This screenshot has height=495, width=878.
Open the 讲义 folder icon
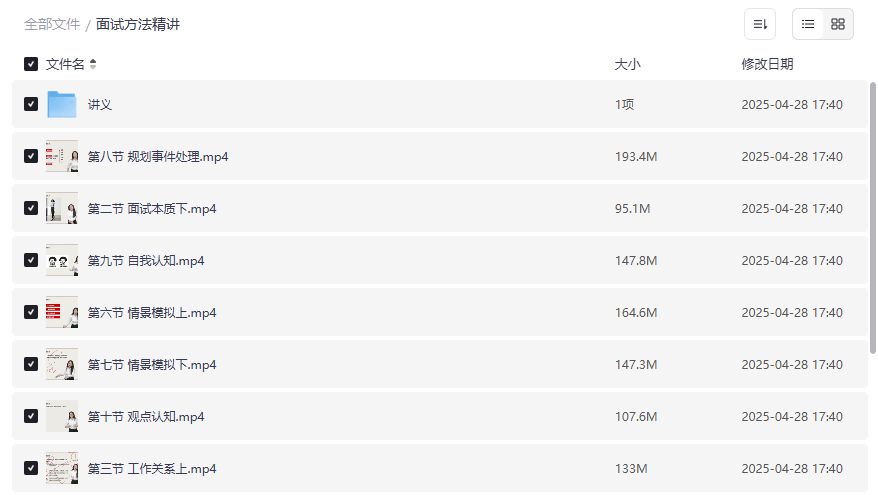[62, 105]
